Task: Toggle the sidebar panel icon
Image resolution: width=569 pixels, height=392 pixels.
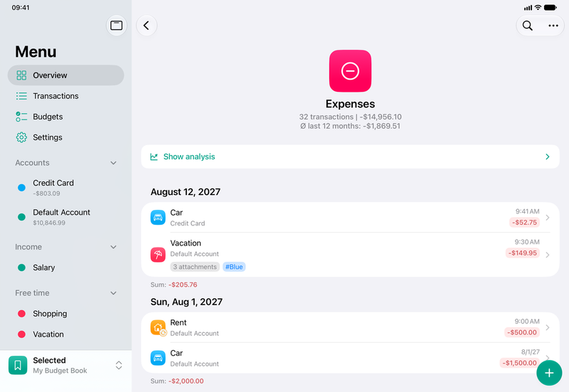Action: point(117,26)
